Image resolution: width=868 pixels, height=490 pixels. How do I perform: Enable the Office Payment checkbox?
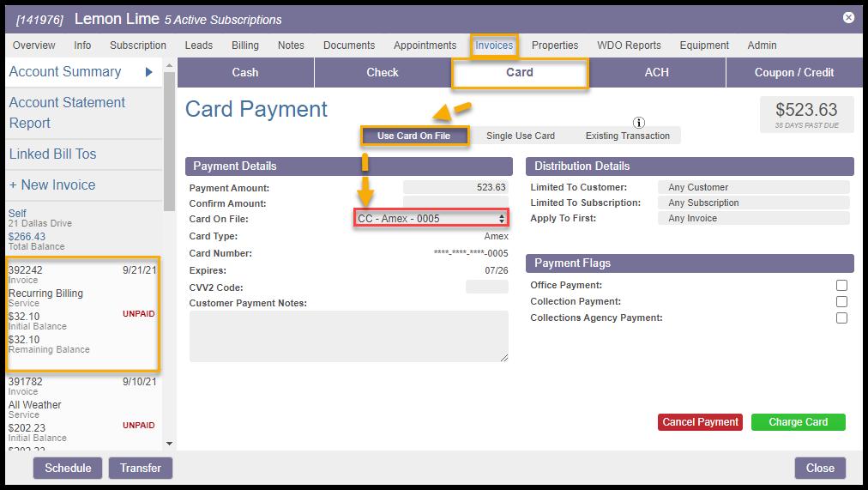[841, 286]
